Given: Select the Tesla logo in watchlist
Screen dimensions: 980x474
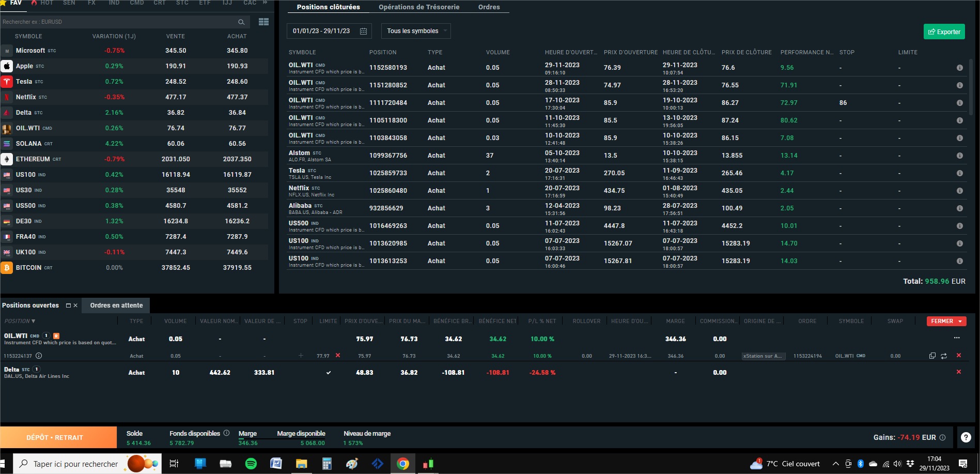Looking at the screenshot, I should point(7,82).
